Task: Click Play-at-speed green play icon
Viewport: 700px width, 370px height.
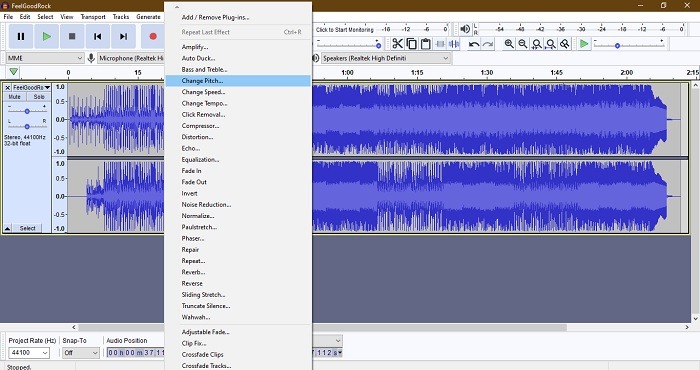Action: tap(584, 44)
